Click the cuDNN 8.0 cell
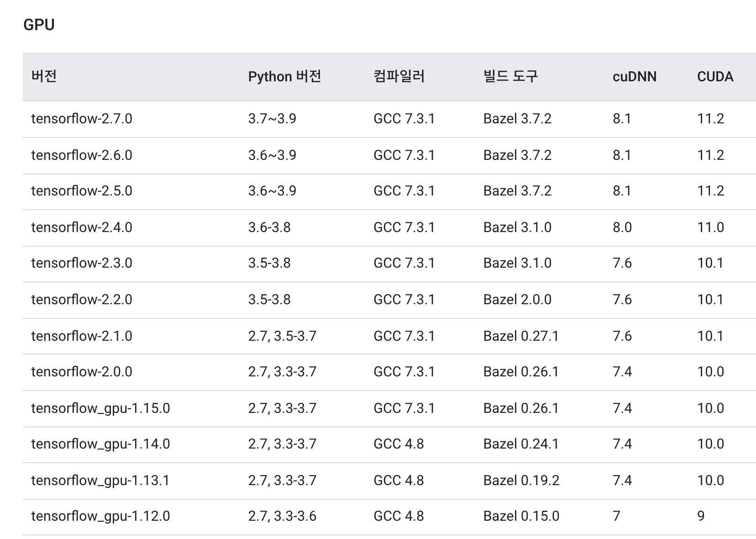 pyautogui.click(x=622, y=227)
